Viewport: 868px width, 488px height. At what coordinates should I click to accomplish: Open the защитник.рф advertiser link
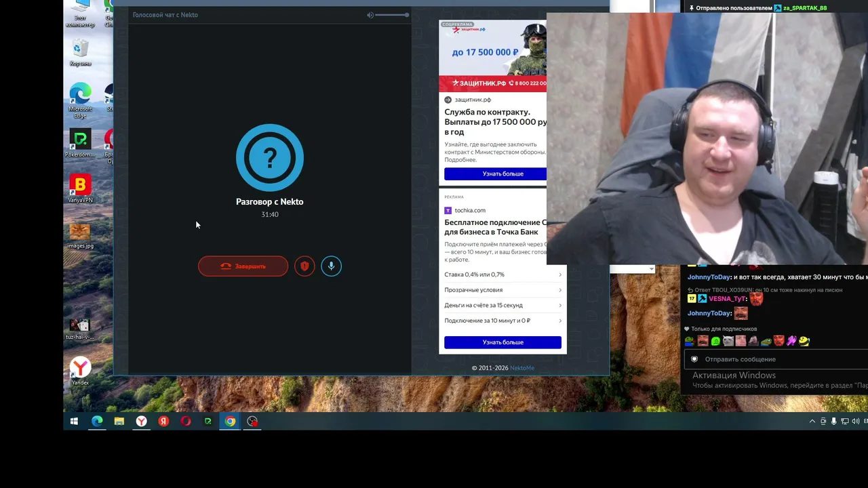point(473,100)
